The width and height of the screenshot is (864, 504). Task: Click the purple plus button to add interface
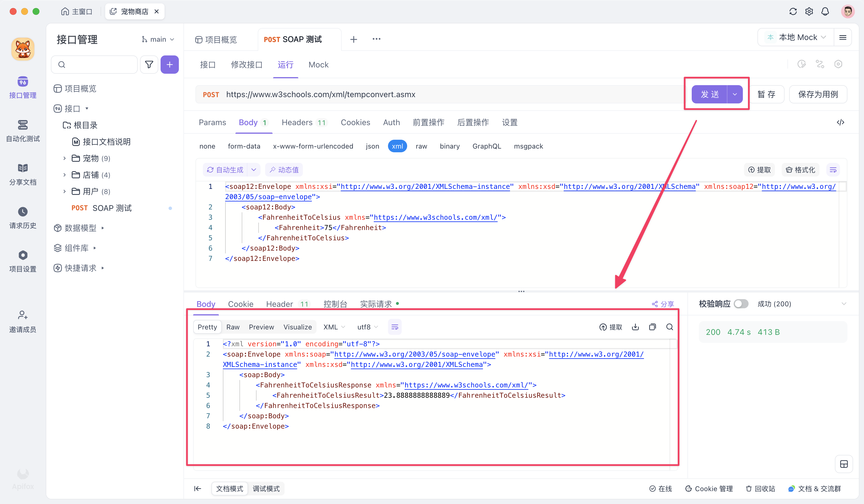pyautogui.click(x=169, y=65)
